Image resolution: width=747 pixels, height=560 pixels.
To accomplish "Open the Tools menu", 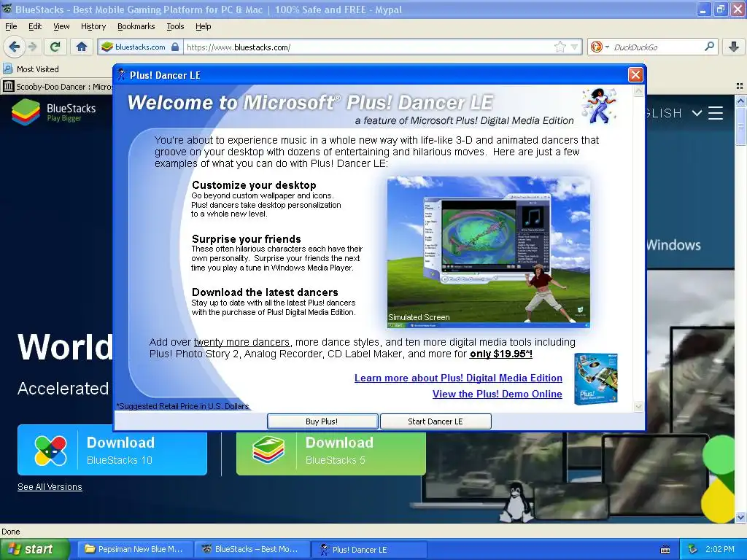I will (x=175, y=26).
